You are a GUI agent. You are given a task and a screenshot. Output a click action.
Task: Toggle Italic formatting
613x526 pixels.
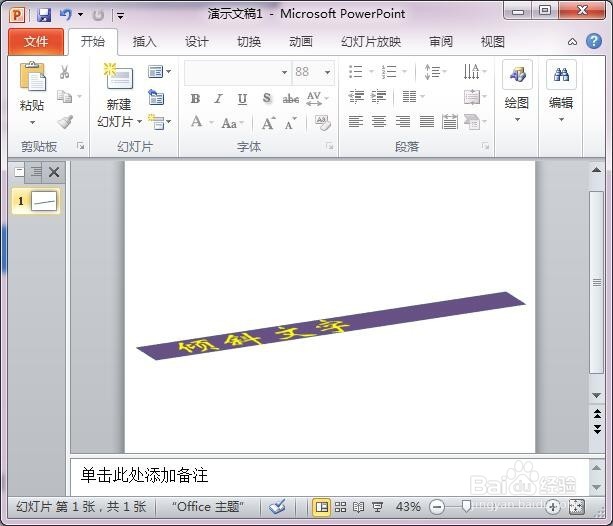pyautogui.click(x=218, y=99)
